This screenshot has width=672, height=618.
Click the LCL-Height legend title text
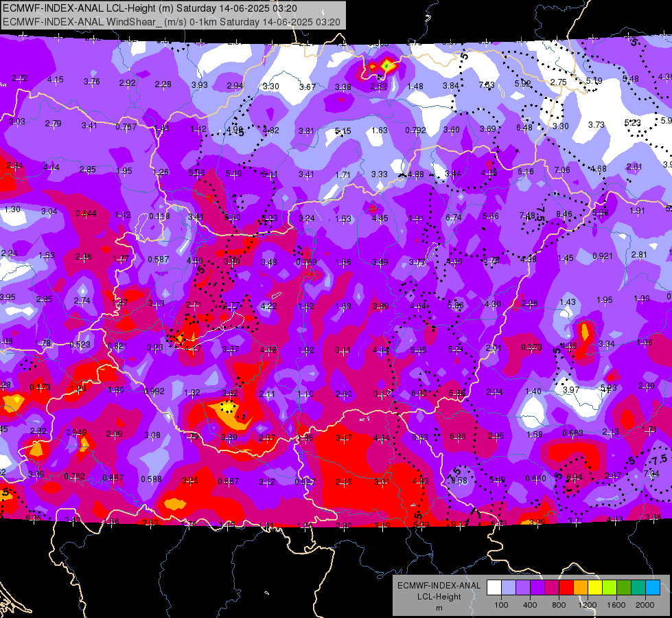pos(439,597)
